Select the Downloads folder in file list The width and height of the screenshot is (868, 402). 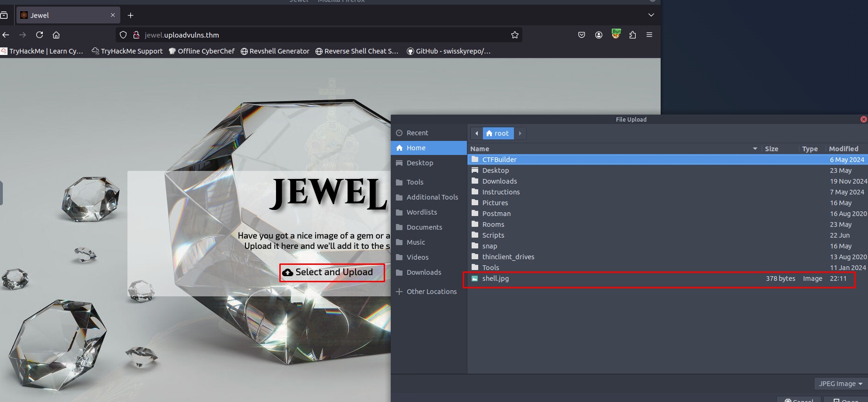click(668, 181)
